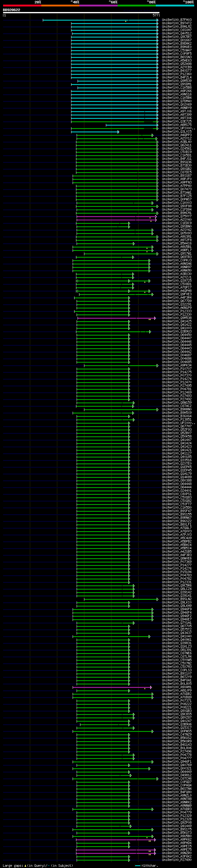Select the UniRef100_Q43437 label

click(177, 633)
